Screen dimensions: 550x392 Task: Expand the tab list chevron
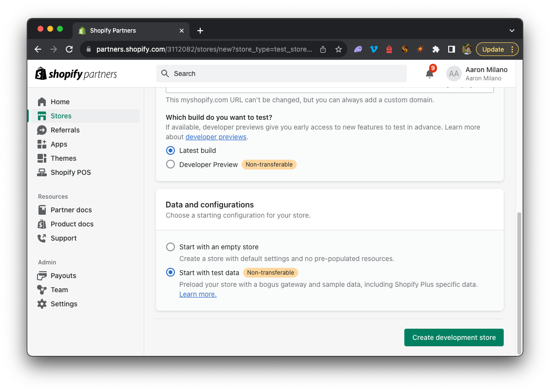point(512,31)
